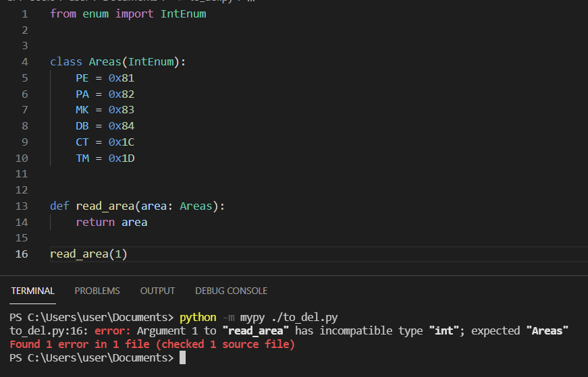Click the 'Areas' type annotation on line 13
The width and height of the screenshot is (588, 377).
196,206
